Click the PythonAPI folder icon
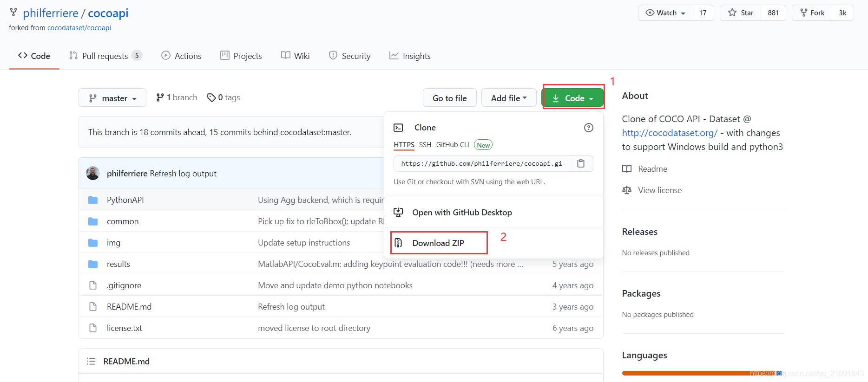This screenshot has height=382, width=868. pyautogui.click(x=93, y=200)
